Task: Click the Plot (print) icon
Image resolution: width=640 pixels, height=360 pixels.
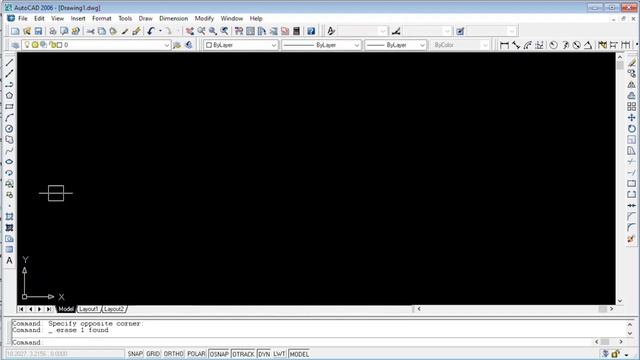Action: 53,31
